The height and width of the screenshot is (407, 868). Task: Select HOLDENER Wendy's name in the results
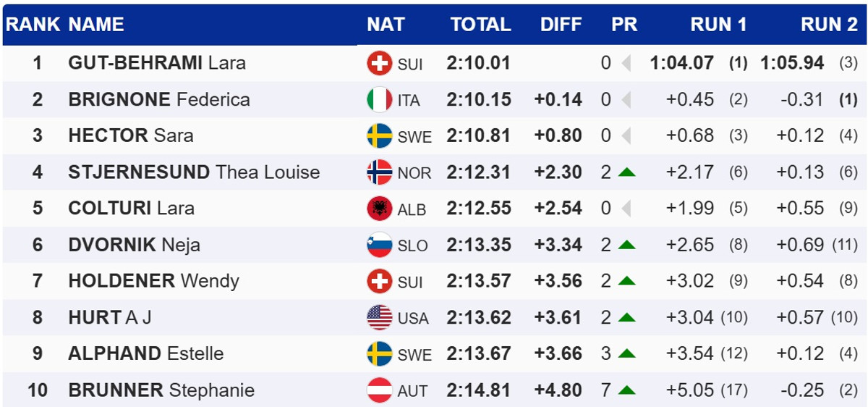coord(153,281)
